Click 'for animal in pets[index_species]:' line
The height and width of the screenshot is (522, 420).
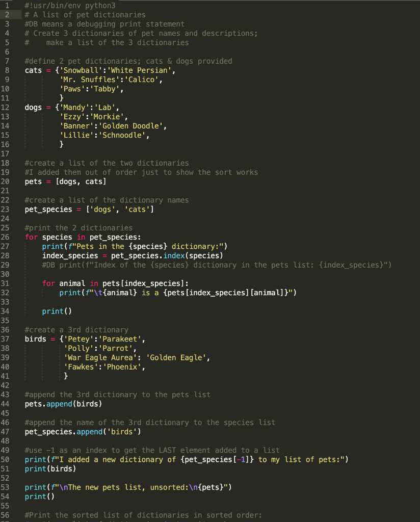(x=115, y=283)
